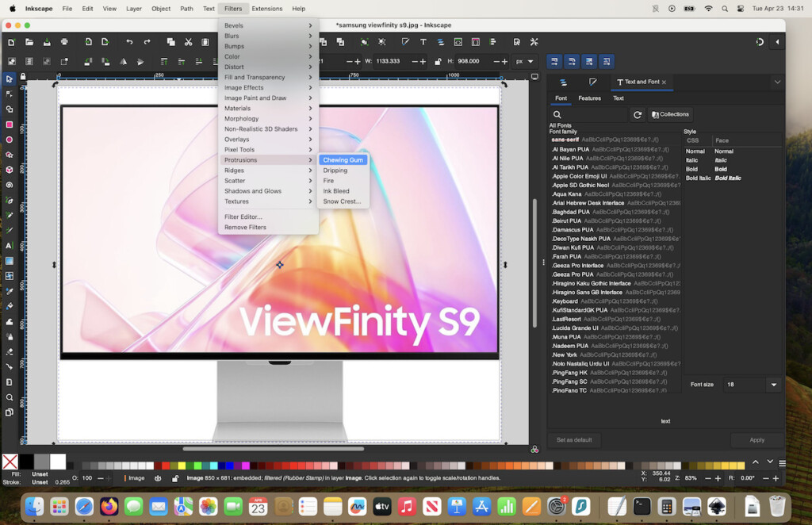Select the Paint bucket tool
The width and height of the screenshot is (812, 525).
coord(10,306)
